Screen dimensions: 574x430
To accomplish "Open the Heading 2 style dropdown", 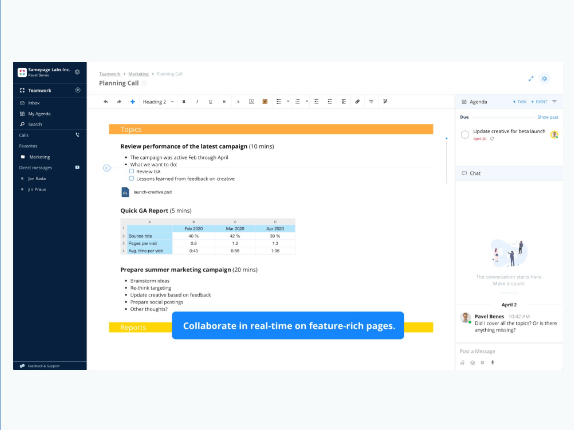I will pos(158,102).
